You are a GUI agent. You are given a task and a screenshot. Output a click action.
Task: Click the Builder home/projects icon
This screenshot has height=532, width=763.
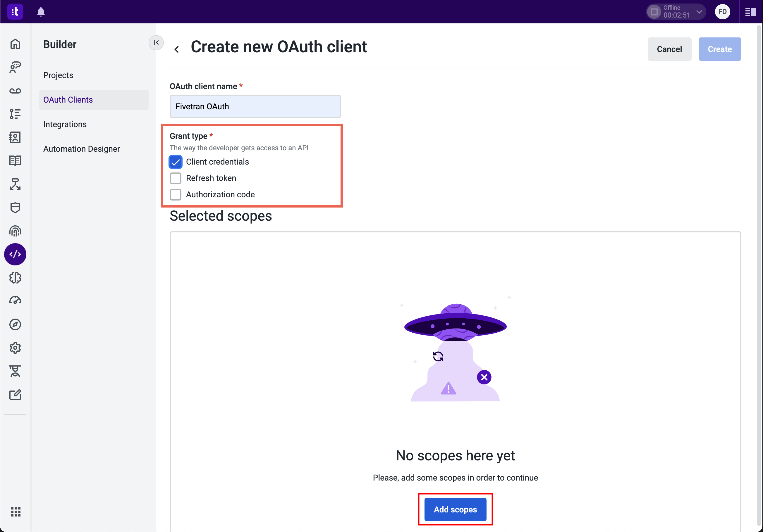point(16,44)
